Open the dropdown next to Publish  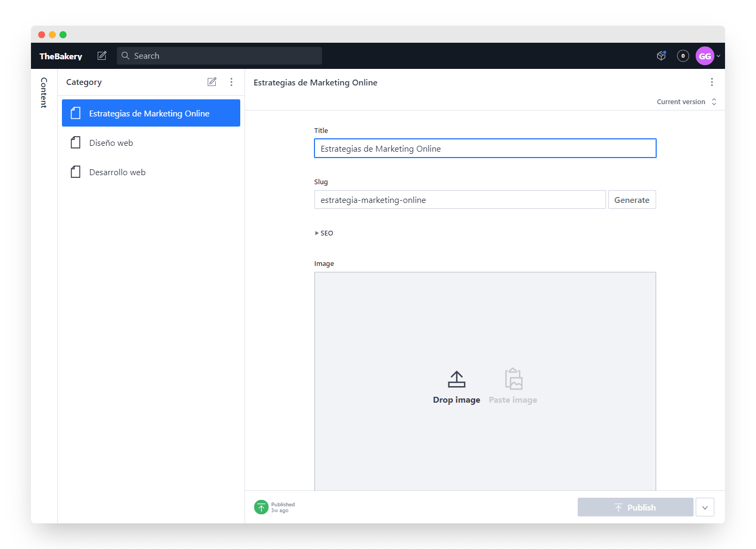tap(705, 507)
